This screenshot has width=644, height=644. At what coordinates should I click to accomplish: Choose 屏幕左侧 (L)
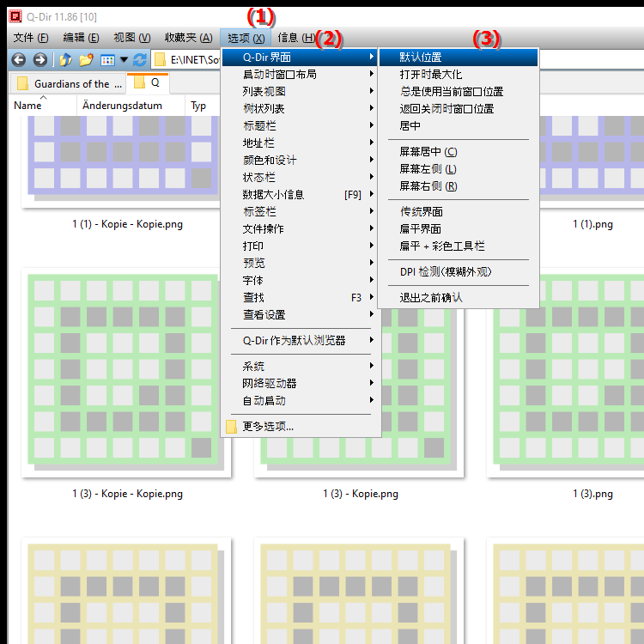(x=459, y=169)
